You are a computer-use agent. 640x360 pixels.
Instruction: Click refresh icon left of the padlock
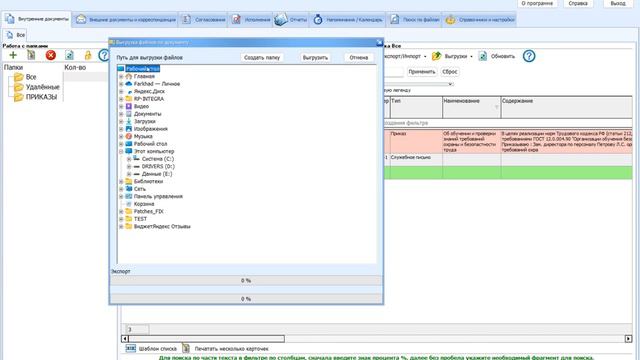click(x=69, y=55)
